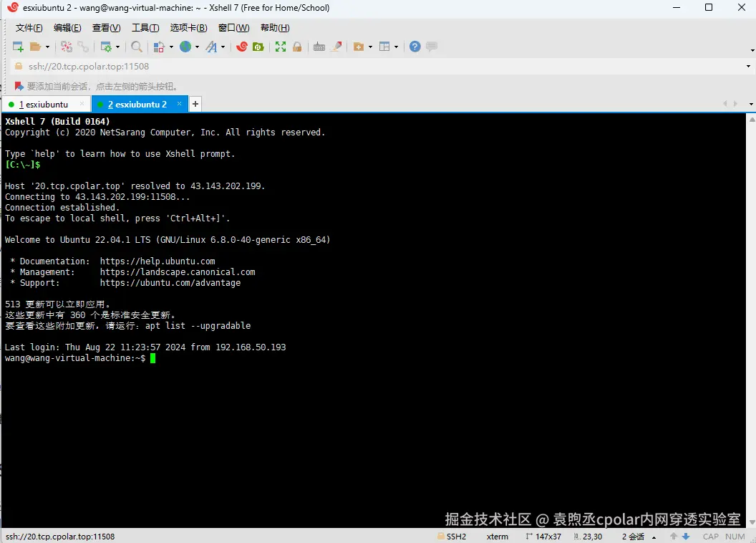Expand the folder-plus icon dropdown arrow
The width and height of the screenshot is (756, 543).
[x=370, y=47]
